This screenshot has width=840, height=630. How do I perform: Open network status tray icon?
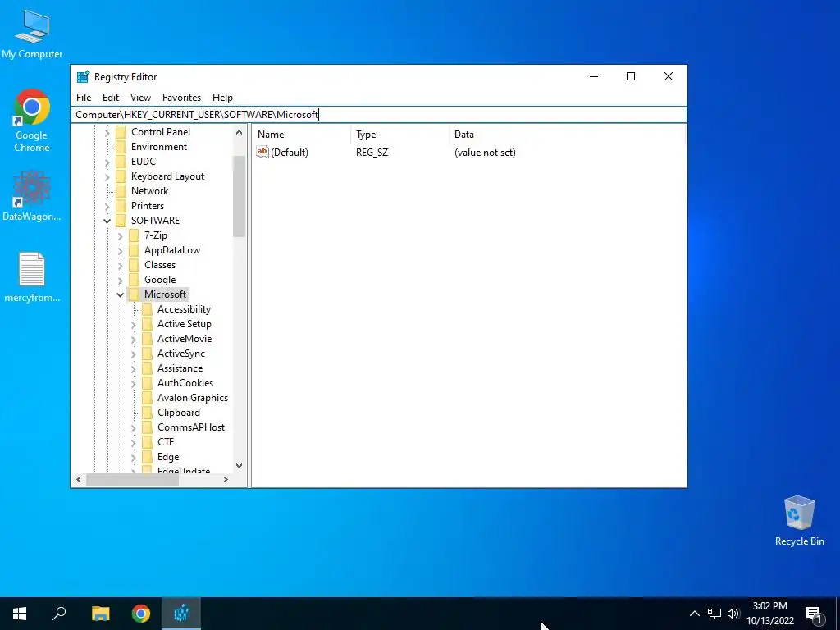point(714,614)
